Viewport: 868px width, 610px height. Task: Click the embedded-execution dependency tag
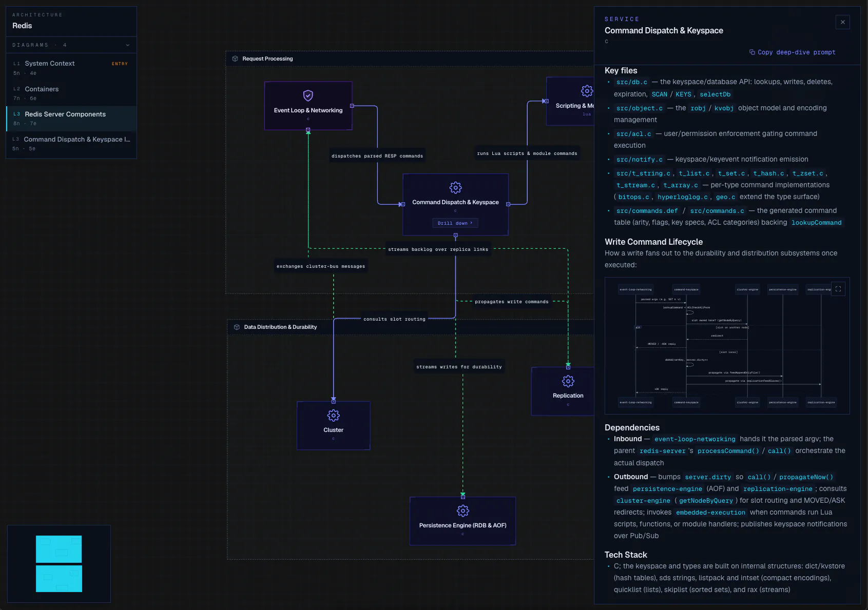point(711,513)
